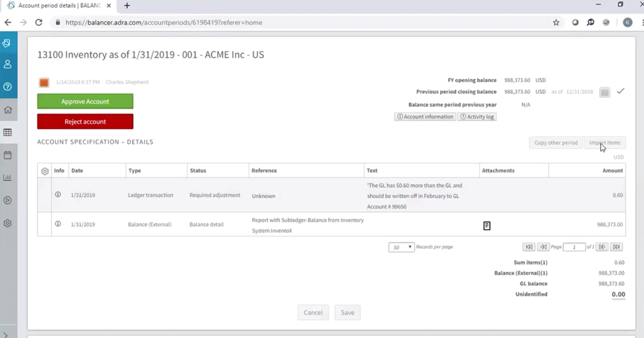Open Account information panel
This screenshot has height=338, width=644.
(425, 117)
